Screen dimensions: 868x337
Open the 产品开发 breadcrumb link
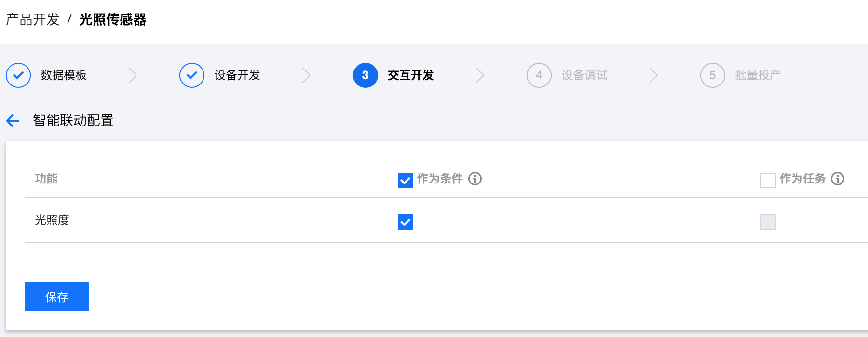click(33, 19)
